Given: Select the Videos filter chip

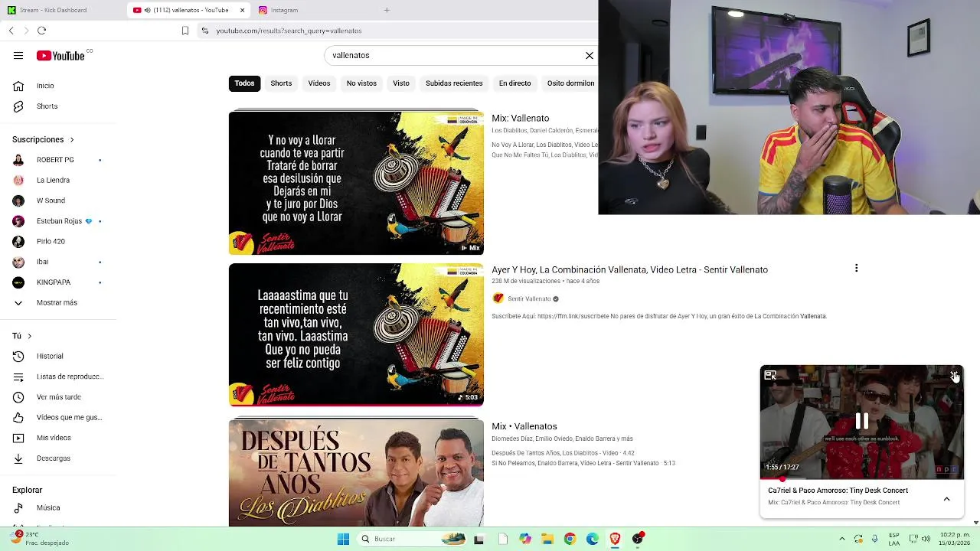Looking at the screenshot, I should (319, 83).
